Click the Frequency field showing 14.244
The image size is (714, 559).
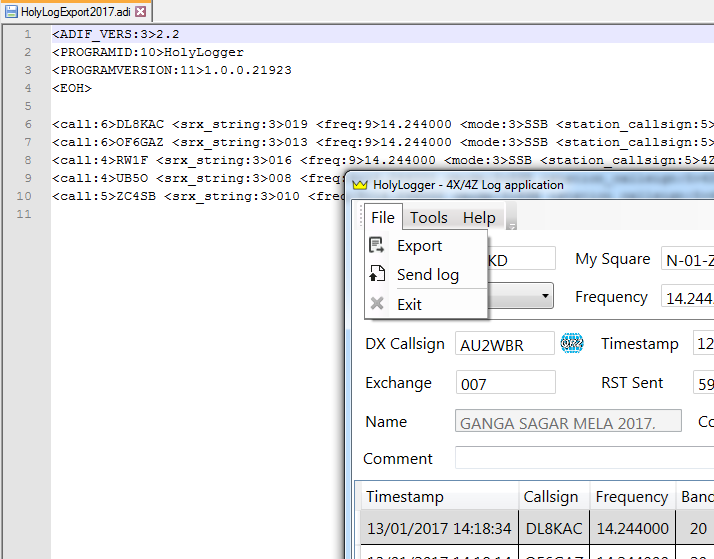[687, 296]
